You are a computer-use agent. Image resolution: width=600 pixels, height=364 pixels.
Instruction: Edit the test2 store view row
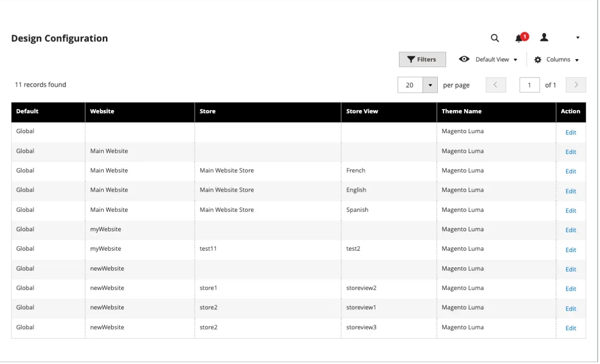(x=571, y=250)
